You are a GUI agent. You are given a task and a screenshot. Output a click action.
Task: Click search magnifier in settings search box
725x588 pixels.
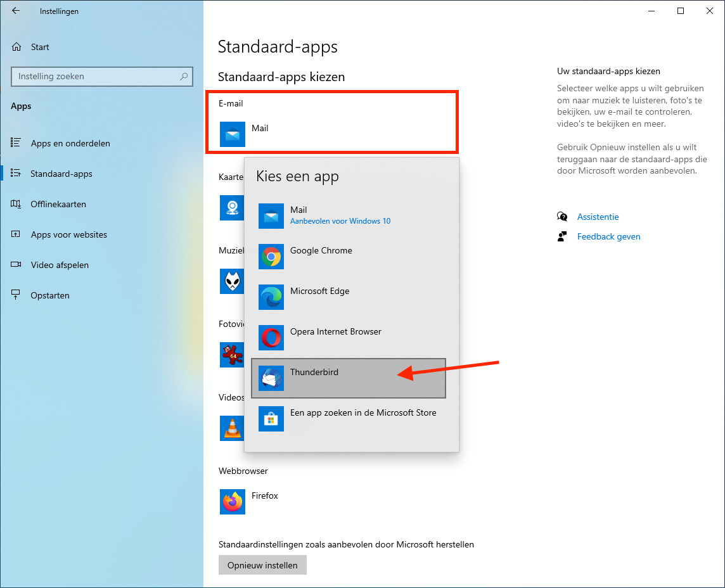tap(184, 77)
